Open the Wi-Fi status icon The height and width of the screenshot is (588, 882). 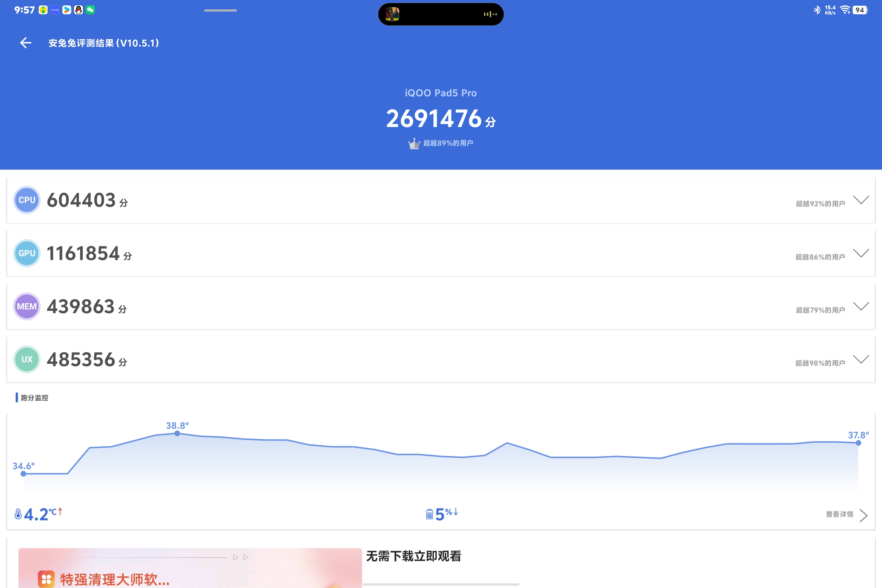click(845, 10)
